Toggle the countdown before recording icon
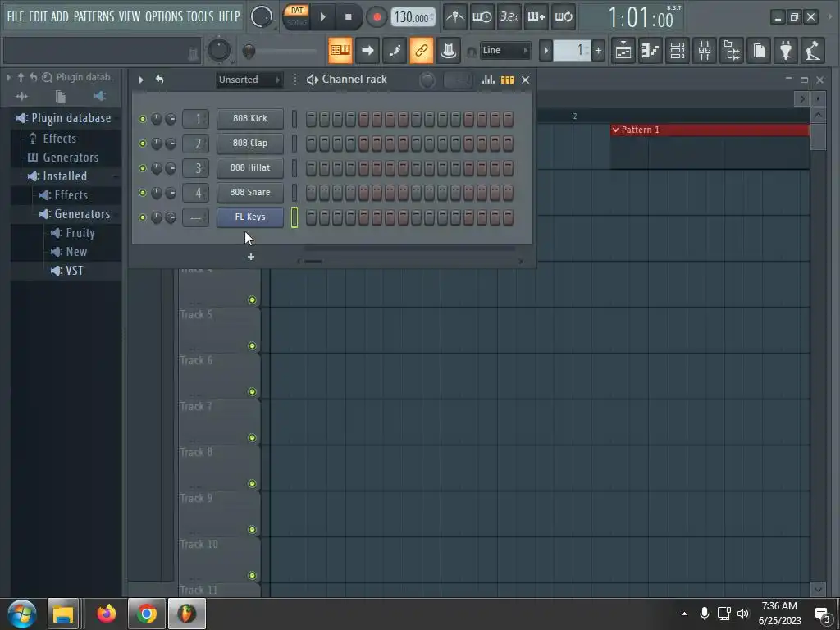Viewport: 840px width, 630px height. coord(509,17)
